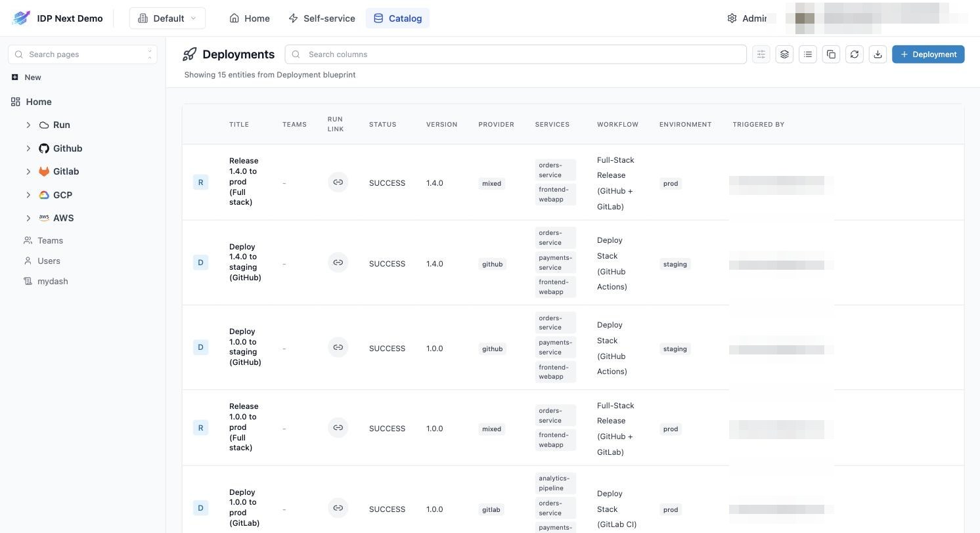Expand the Gitlab tree item

point(28,171)
